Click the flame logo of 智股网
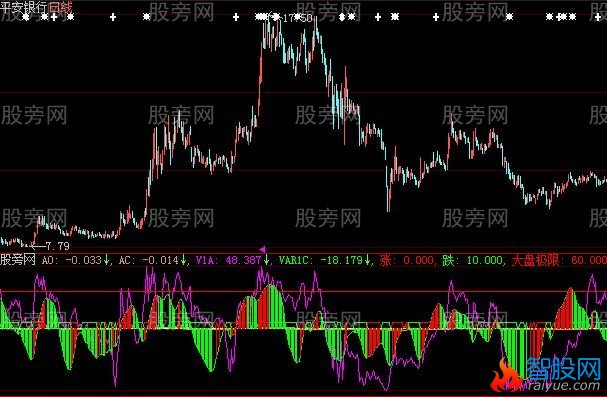607x397 pixels. pos(506,376)
